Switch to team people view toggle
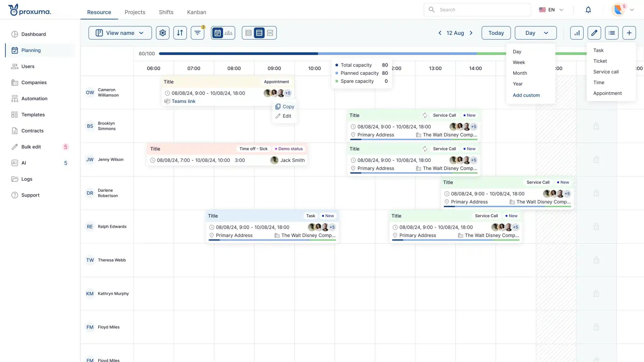Screen dimensions: 644x362 [229, 33]
